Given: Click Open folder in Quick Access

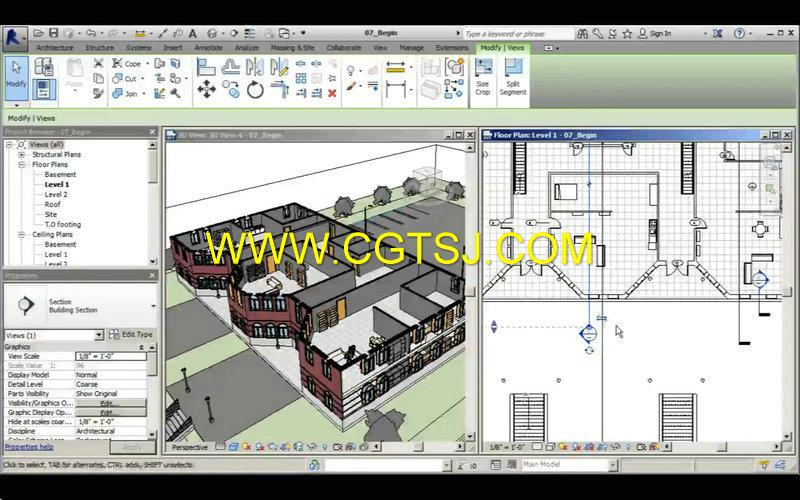Looking at the screenshot, I should [x=38, y=33].
